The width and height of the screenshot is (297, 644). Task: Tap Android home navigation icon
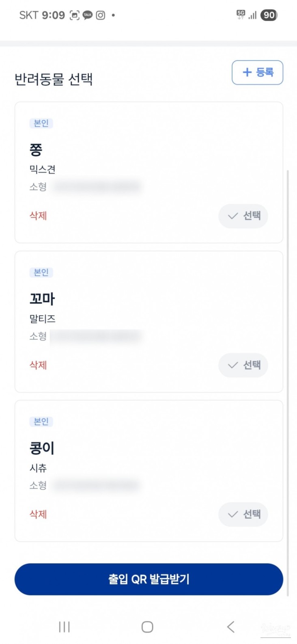click(147, 627)
